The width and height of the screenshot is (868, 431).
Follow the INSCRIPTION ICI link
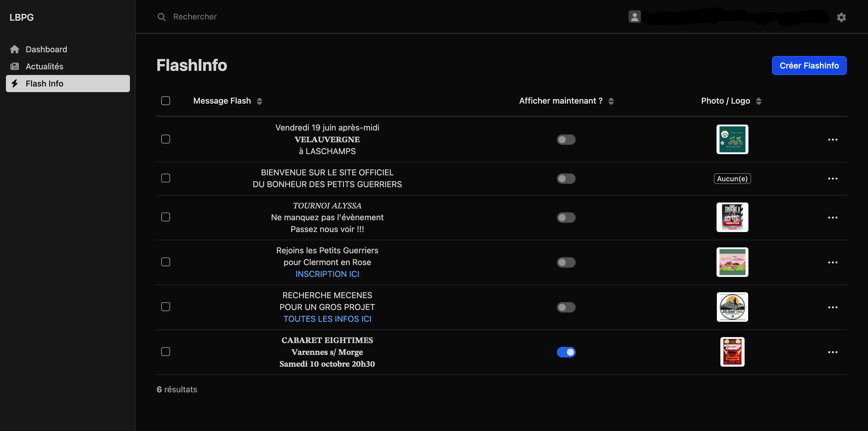pyautogui.click(x=327, y=274)
